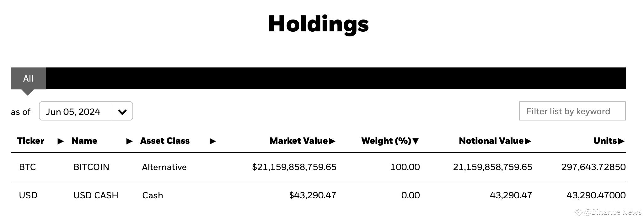
Task: Sort by the Name column header
Action: [x=84, y=141]
